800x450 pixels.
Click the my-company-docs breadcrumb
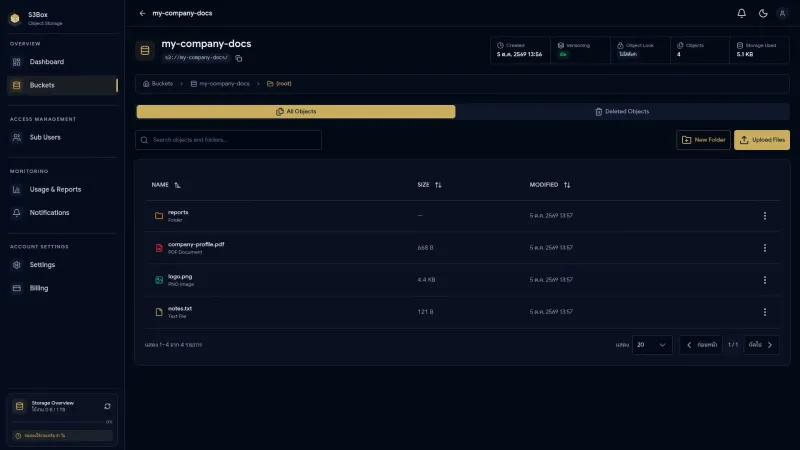click(220, 84)
